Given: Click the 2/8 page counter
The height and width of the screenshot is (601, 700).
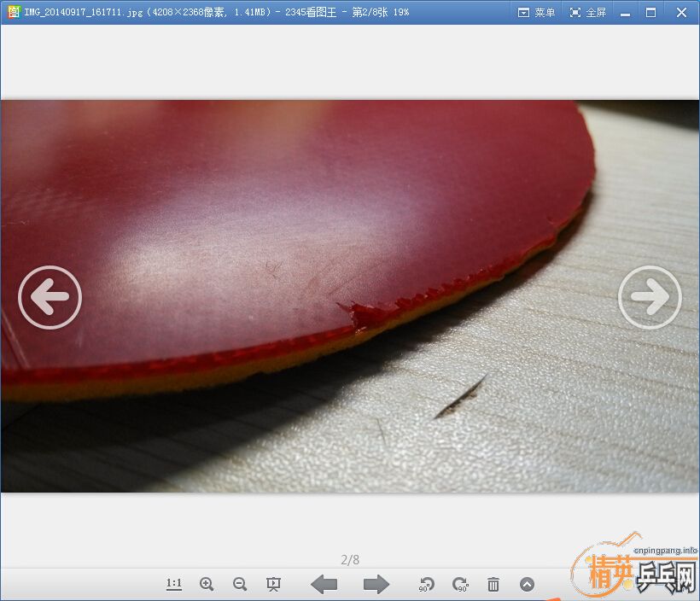Looking at the screenshot, I should click(x=350, y=560).
